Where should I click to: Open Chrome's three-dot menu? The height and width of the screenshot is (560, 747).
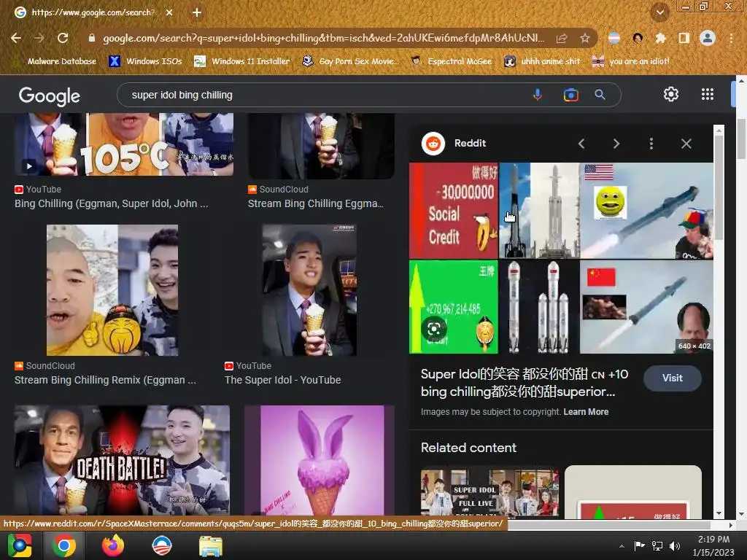tap(731, 38)
